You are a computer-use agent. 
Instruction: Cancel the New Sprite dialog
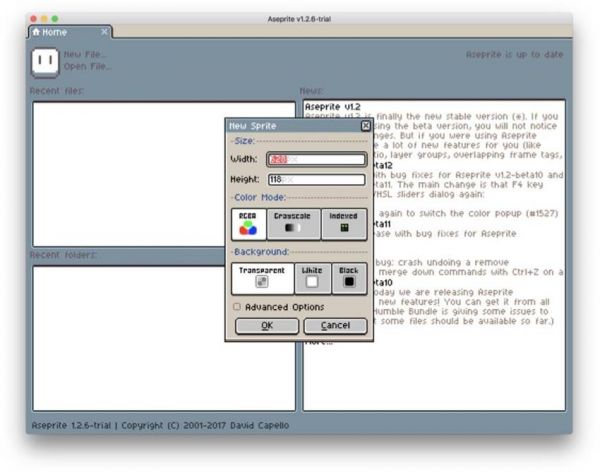[x=334, y=326]
